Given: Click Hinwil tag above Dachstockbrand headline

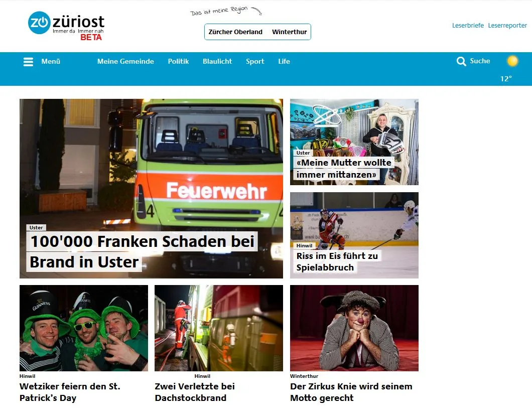Looking at the screenshot, I should (202, 376).
